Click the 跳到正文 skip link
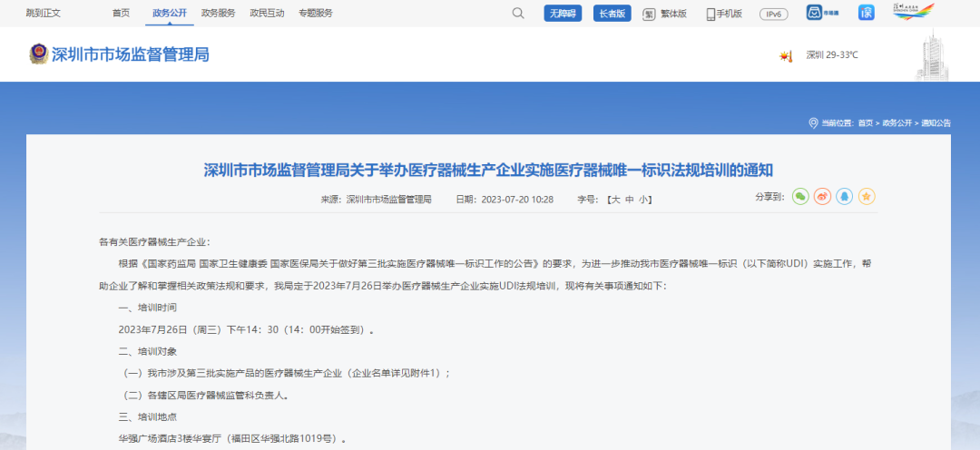Viewport: 980px width, 450px height. 42,13
